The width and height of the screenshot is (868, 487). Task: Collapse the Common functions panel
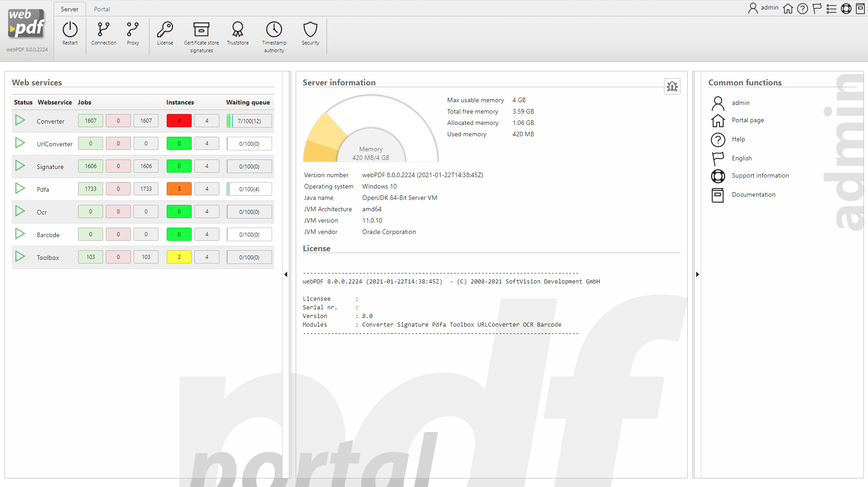tap(698, 274)
